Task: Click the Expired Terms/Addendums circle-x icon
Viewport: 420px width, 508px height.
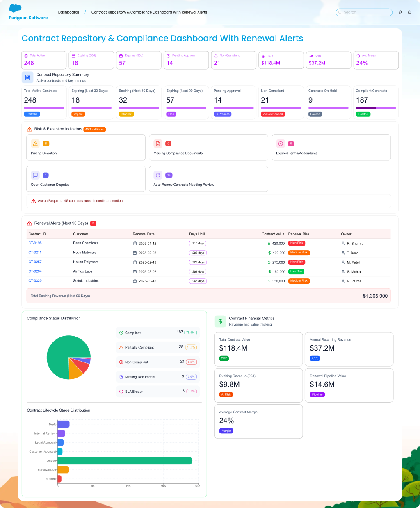Action: pyautogui.click(x=281, y=144)
